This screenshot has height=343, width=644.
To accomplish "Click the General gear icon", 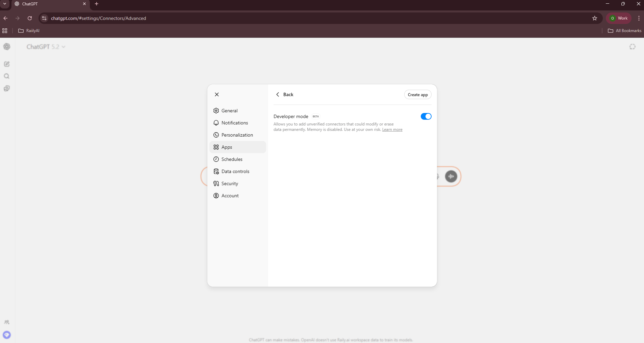I will [216, 111].
